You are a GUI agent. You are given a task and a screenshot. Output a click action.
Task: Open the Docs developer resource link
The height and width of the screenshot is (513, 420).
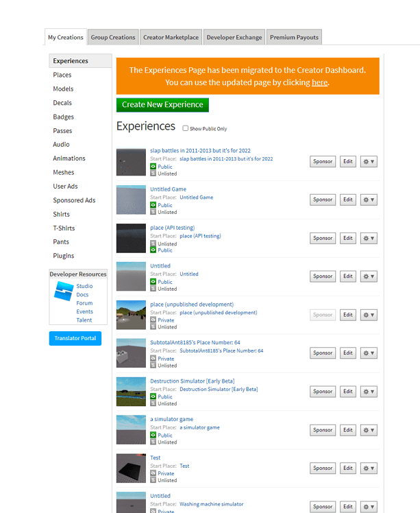82,294
